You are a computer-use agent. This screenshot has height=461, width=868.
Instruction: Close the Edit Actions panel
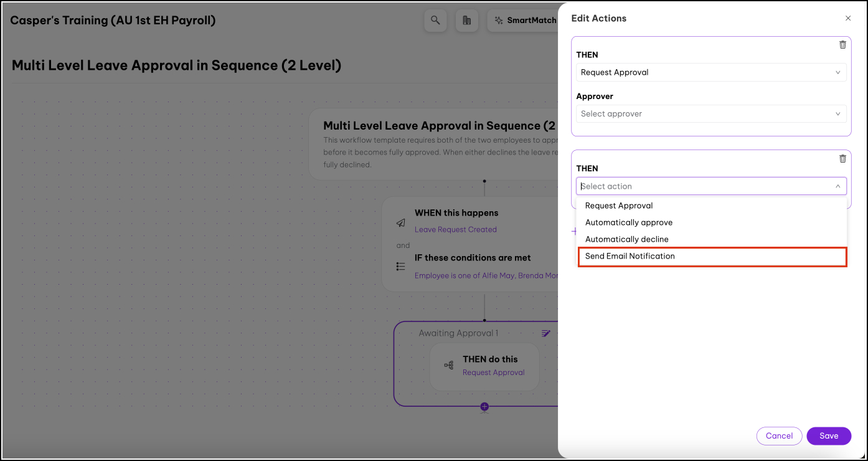[847, 19]
